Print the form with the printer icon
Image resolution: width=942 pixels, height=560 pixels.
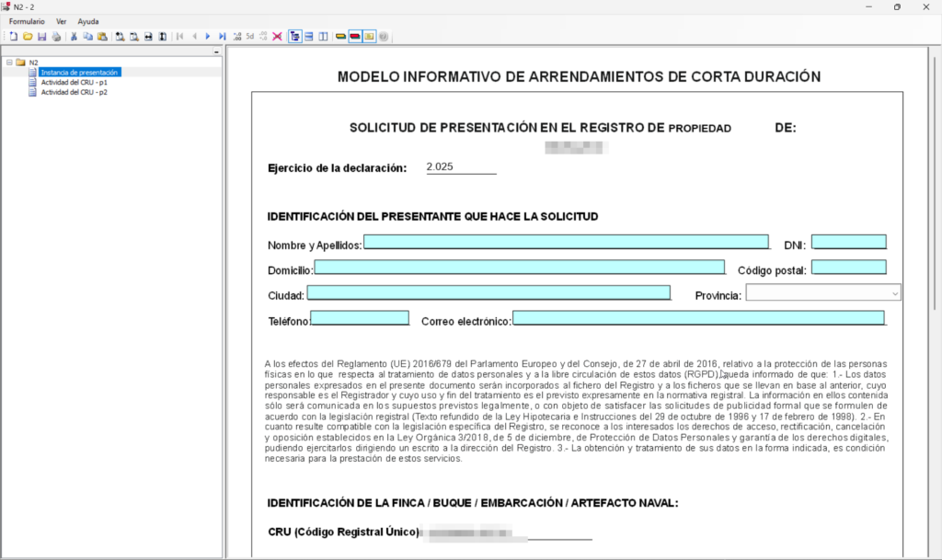point(56,37)
